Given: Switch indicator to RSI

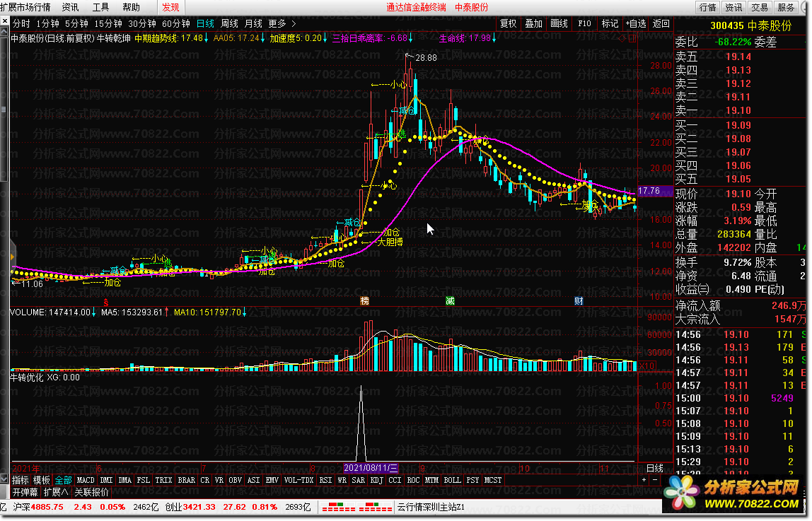Looking at the screenshot, I should point(325,479).
